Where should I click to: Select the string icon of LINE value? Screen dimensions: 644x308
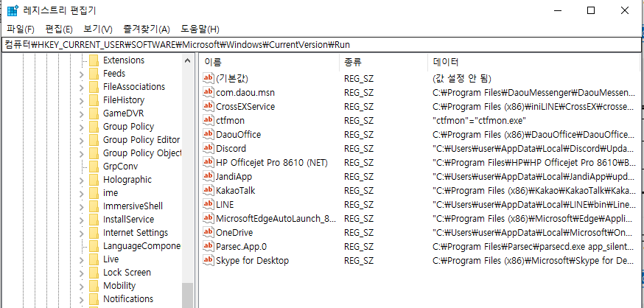(x=209, y=204)
